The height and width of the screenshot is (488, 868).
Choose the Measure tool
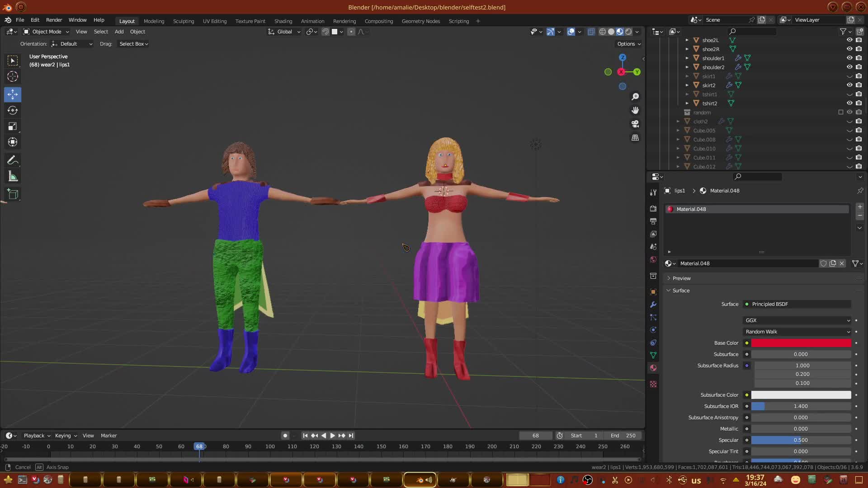13,177
